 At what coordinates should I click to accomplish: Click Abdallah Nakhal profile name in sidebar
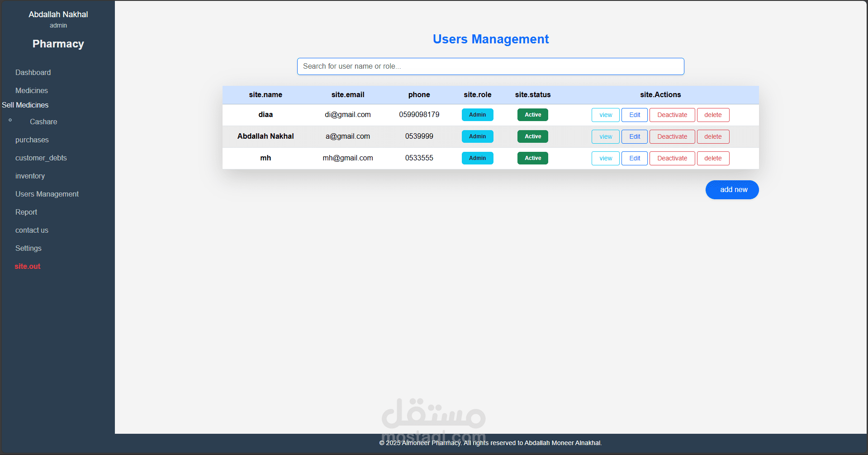pos(58,14)
